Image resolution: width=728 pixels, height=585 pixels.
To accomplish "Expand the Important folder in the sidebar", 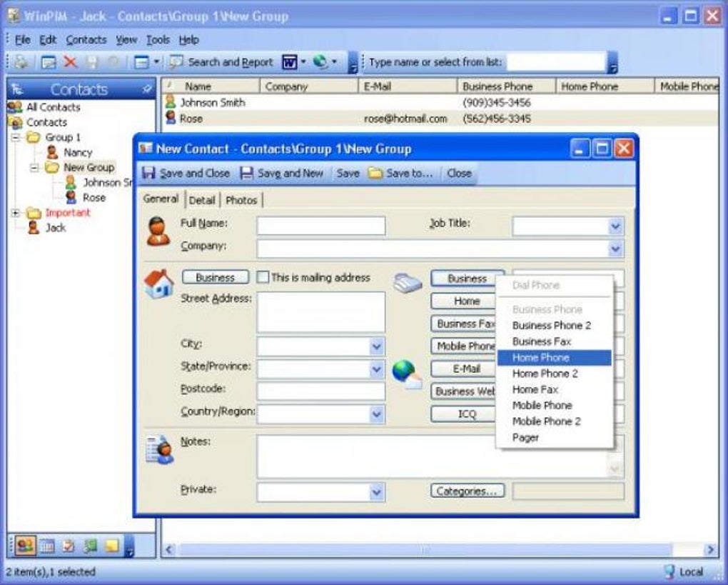I will pos(14,212).
